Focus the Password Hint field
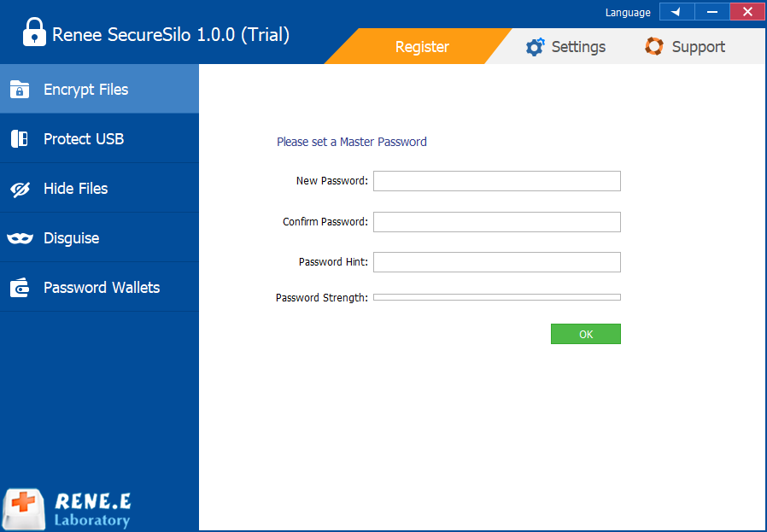The height and width of the screenshot is (532, 767). pos(497,262)
